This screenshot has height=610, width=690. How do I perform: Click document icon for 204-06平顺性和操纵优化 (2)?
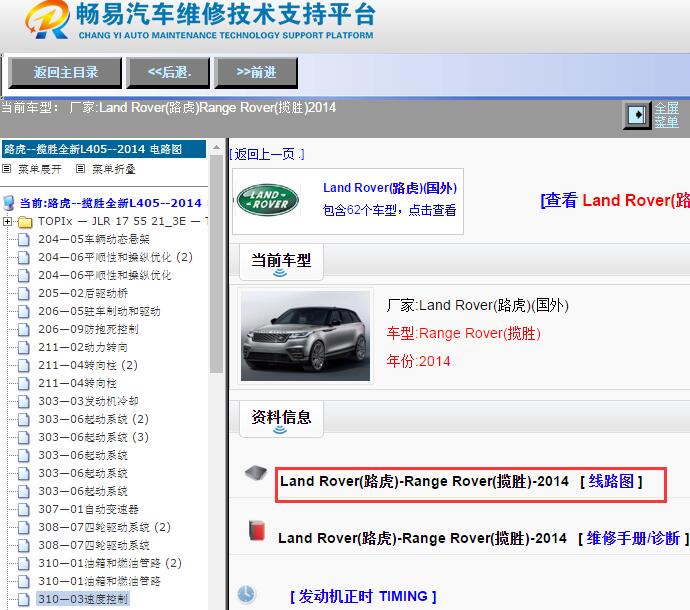point(23,257)
